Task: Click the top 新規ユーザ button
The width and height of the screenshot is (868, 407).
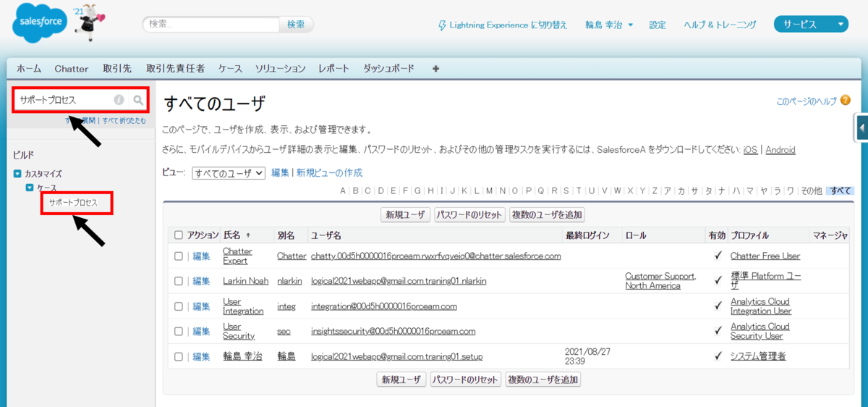Action: click(406, 215)
